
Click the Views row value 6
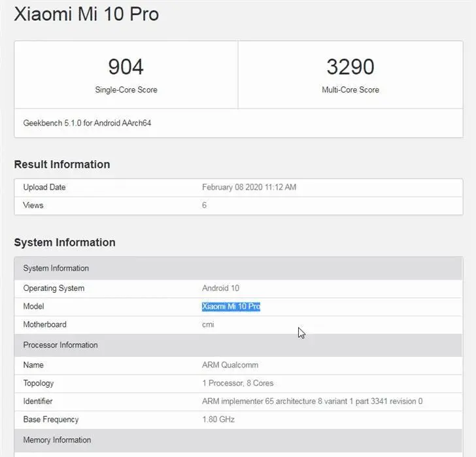tap(204, 205)
